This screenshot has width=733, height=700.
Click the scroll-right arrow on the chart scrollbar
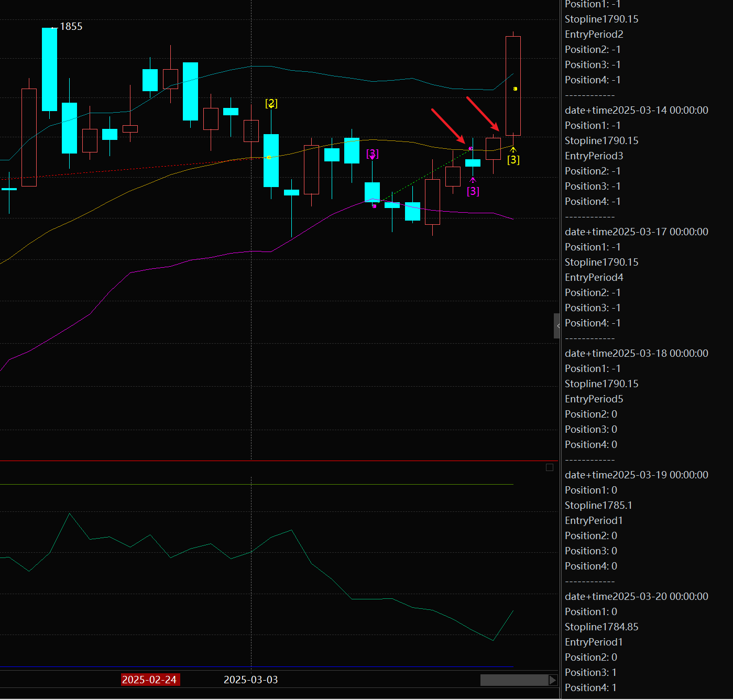pyautogui.click(x=552, y=680)
